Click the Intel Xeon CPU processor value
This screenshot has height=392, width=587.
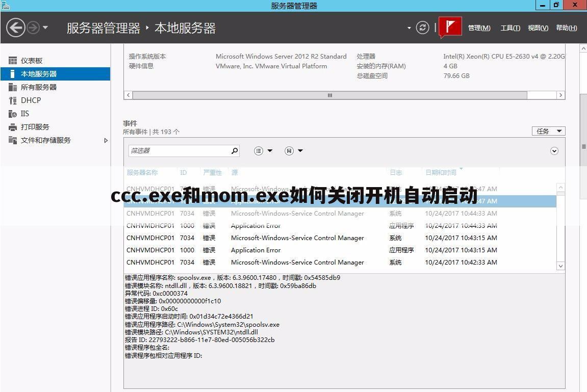[x=504, y=57]
